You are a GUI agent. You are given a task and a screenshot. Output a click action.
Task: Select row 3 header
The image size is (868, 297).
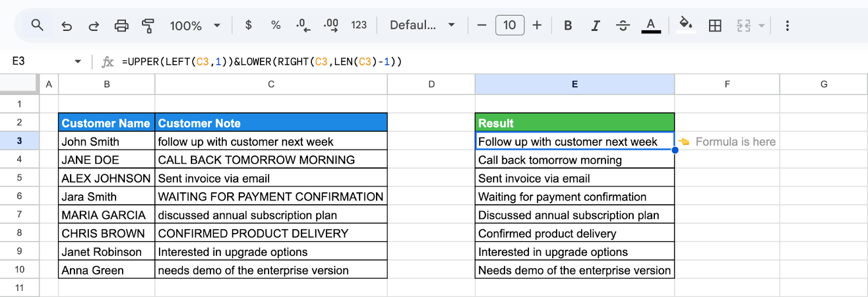[x=20, y=141]
